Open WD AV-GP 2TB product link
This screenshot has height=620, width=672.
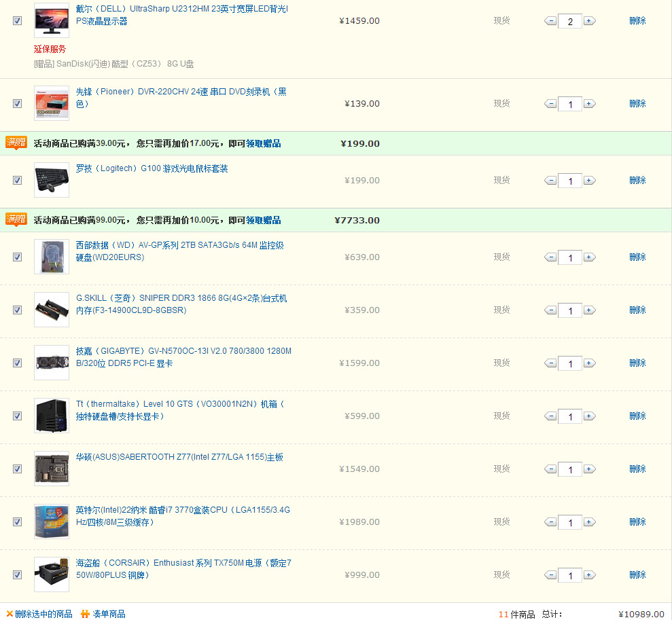coord(180,251)
